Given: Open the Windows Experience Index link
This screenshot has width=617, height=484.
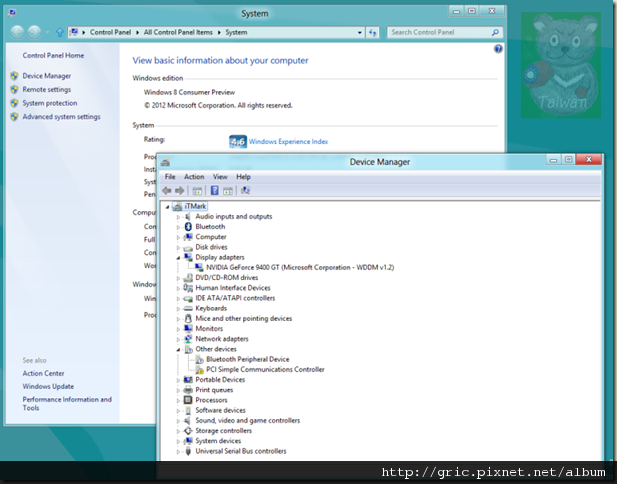Looking at the screenshot, I should (288, 142).
